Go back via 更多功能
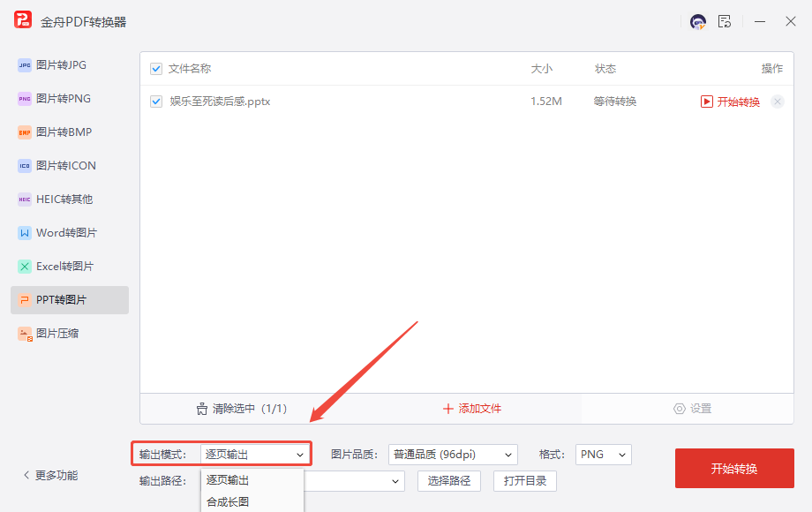812x512 pixels. [x=50, y=475]
